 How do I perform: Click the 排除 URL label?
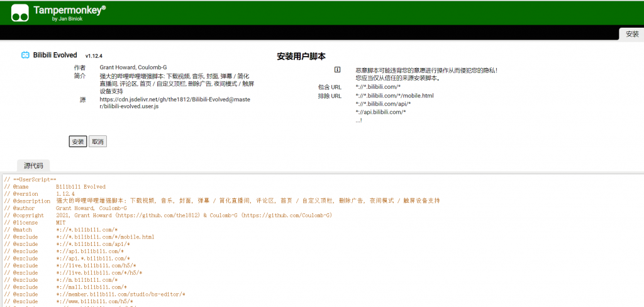(x=330, y=96)
